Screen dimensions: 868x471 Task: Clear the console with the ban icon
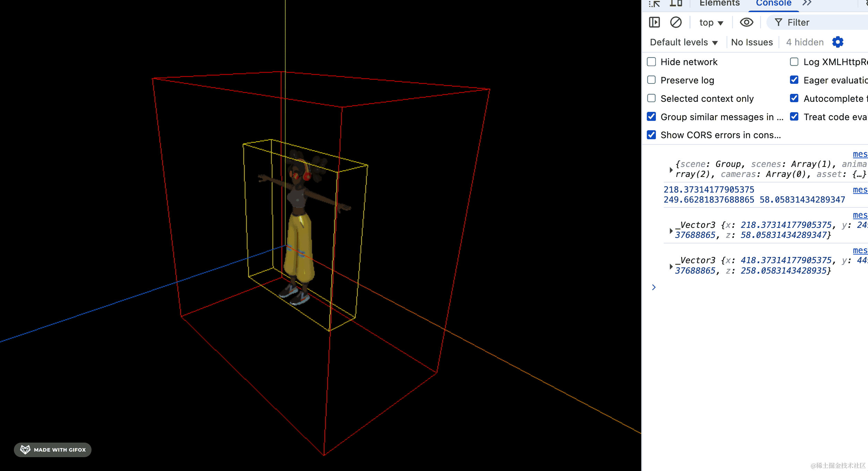click(676, 23)
